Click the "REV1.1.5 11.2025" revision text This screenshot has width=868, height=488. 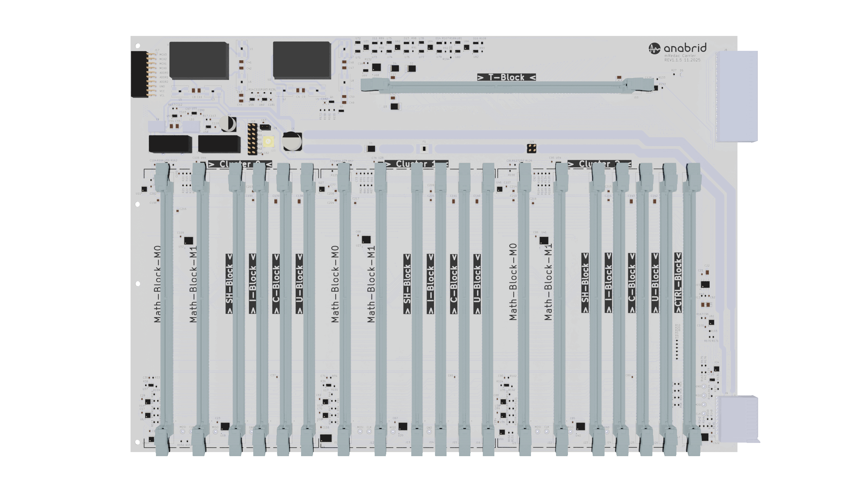682,60
